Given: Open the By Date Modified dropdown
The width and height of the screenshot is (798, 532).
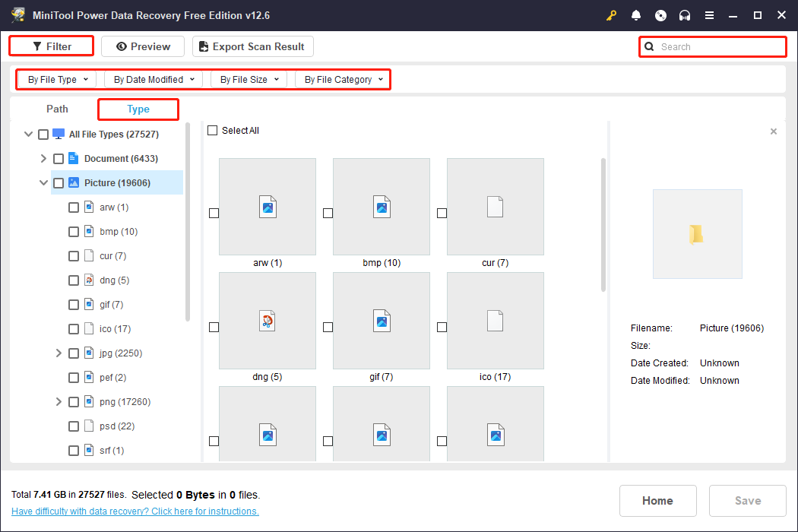Looking at the screenshot, I should click(x=153, y=79).
